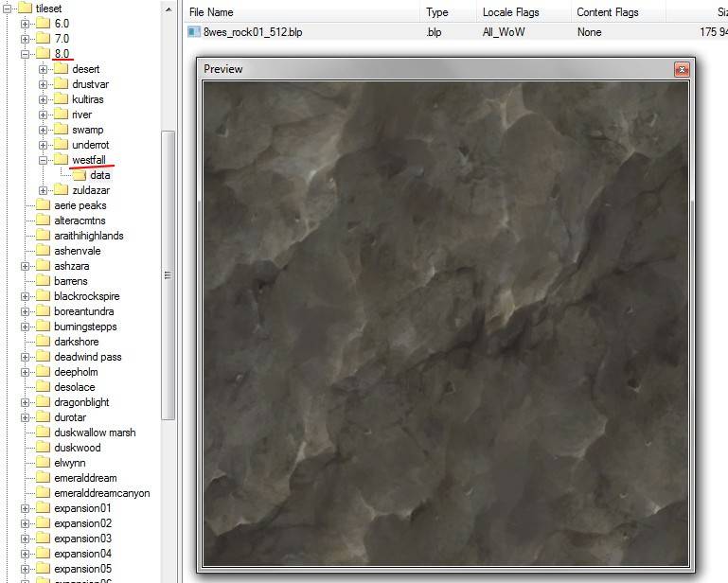Select the deadwind pass tree item

(x=88, y=357)
